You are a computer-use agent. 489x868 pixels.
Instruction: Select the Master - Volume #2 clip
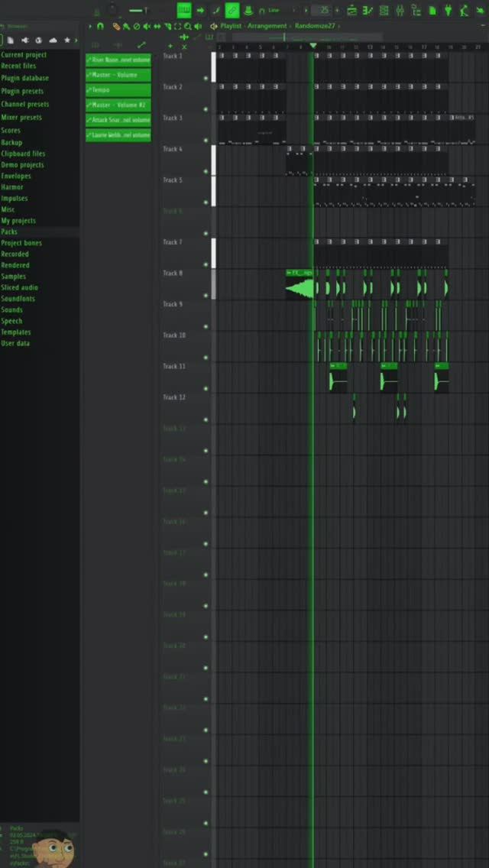(118, 105)
